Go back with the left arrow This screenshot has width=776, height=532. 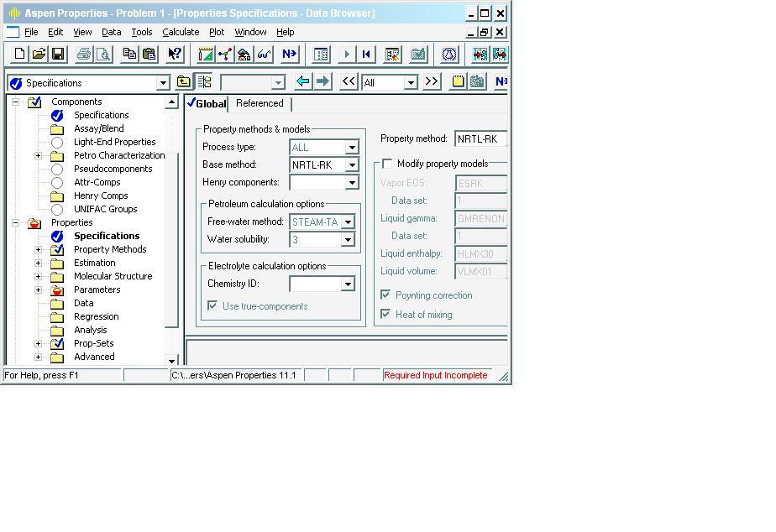[x=303, y=81]
